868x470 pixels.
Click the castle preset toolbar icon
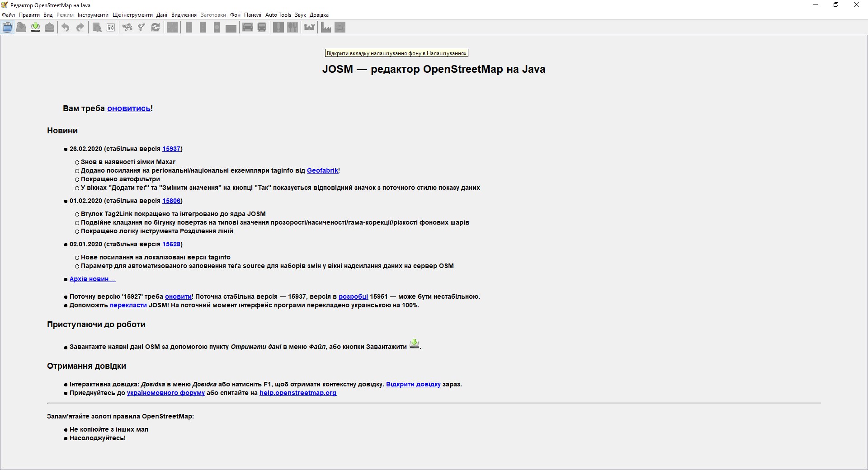[309, 28]
